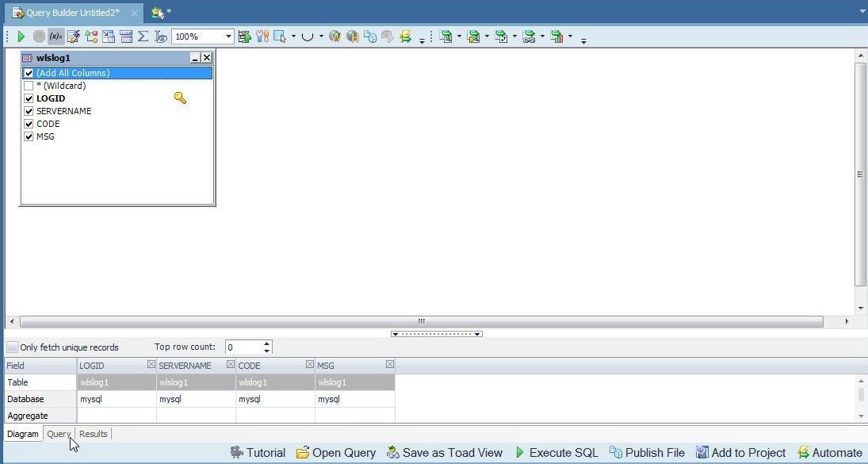Click the form layout toolbar icon

pos(109,36)
